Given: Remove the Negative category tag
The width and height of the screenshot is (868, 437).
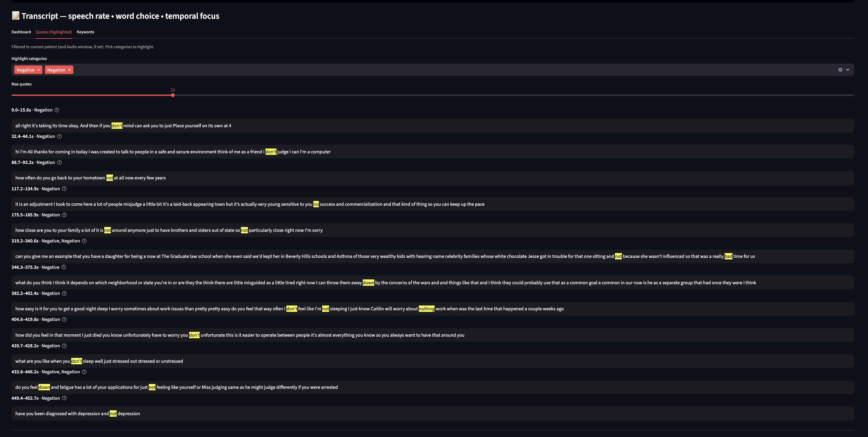Looking at the screenshot, I should tap(39, 70).
